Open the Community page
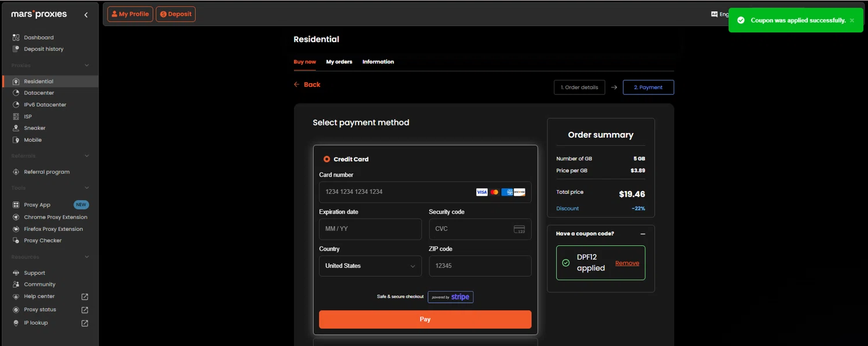 click(x=39, y=285)
